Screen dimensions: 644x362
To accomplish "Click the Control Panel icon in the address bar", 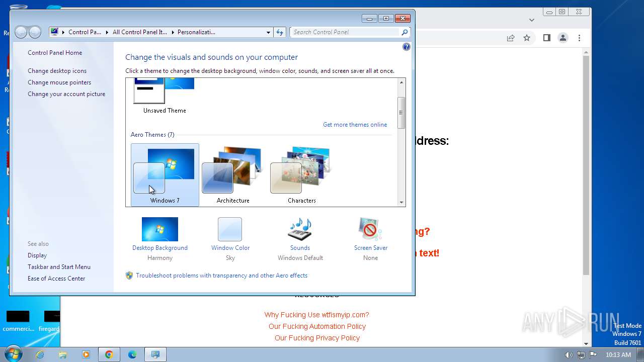I will click(x=54, y=32).
